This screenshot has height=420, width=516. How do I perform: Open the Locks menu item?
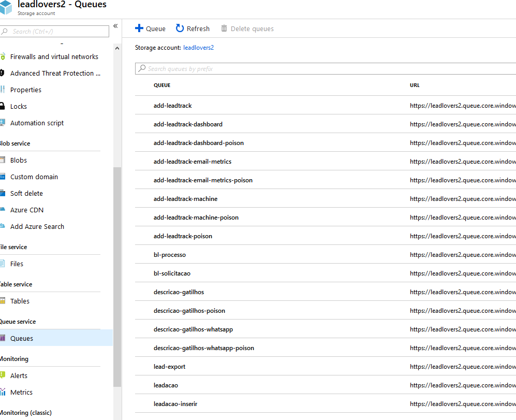click(x=19, y=106)
